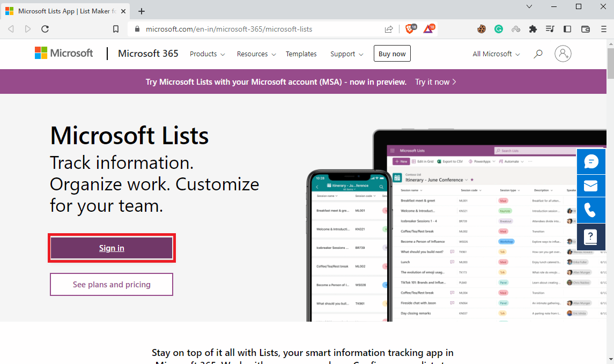Click the account sign-in avatar icon
Screen dimensions: 614x364
pyautogui.click(x=563, y=54)
